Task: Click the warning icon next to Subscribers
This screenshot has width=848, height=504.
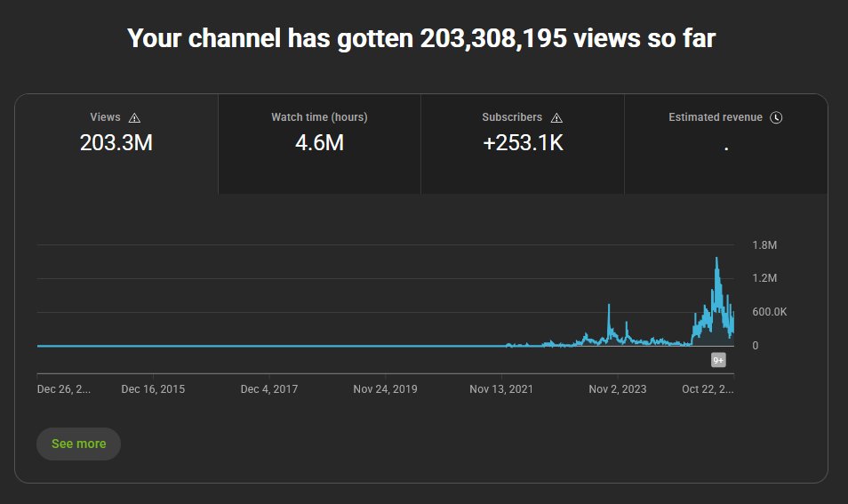Action: [x=556, y=118]
